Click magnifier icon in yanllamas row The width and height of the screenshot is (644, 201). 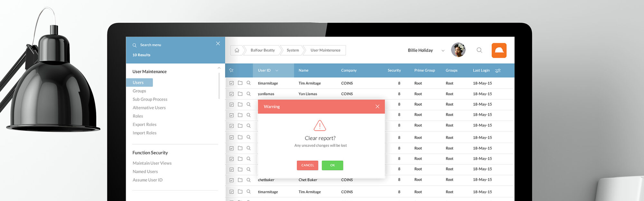point(249,94)
